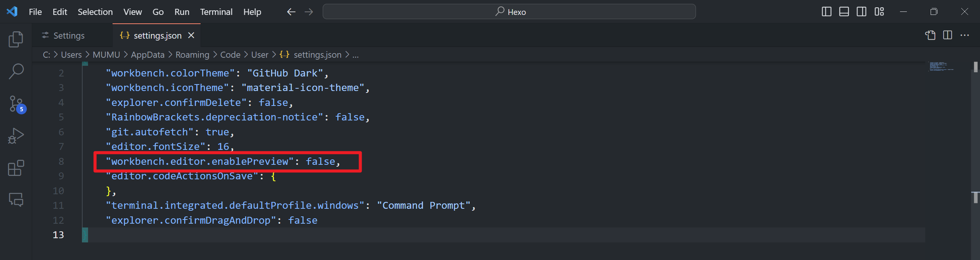This screenshot has width=980, height=260.
Task: Open the Extensions view icon
Action: point(16,168)
